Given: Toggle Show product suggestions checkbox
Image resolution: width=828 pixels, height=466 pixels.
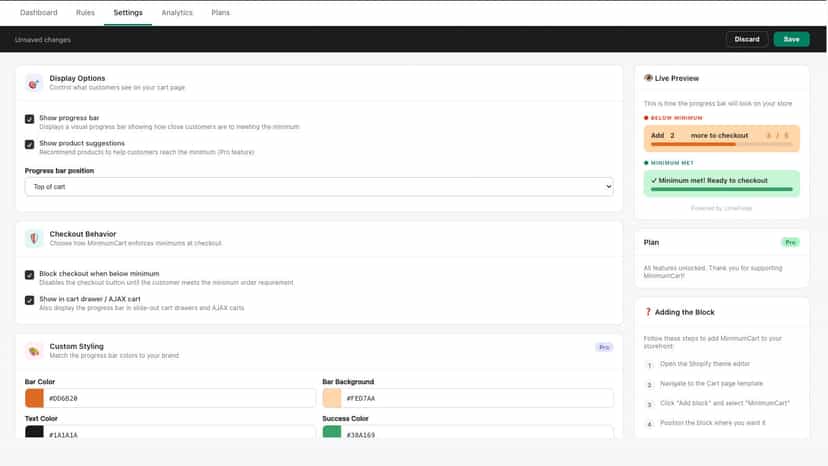Looking at the screenshot, I should [x=30, y=144].
